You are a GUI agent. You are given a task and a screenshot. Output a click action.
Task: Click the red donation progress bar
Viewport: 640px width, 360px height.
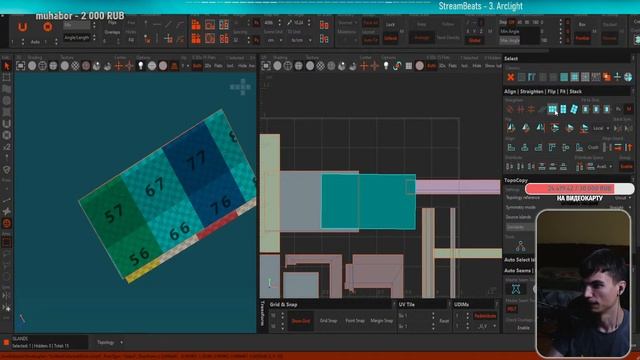coord(579,189)
